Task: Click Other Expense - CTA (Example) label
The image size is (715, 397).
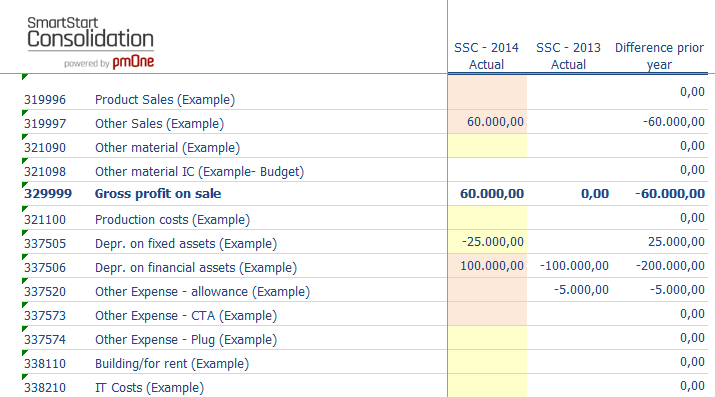Action: coord(186,316)
